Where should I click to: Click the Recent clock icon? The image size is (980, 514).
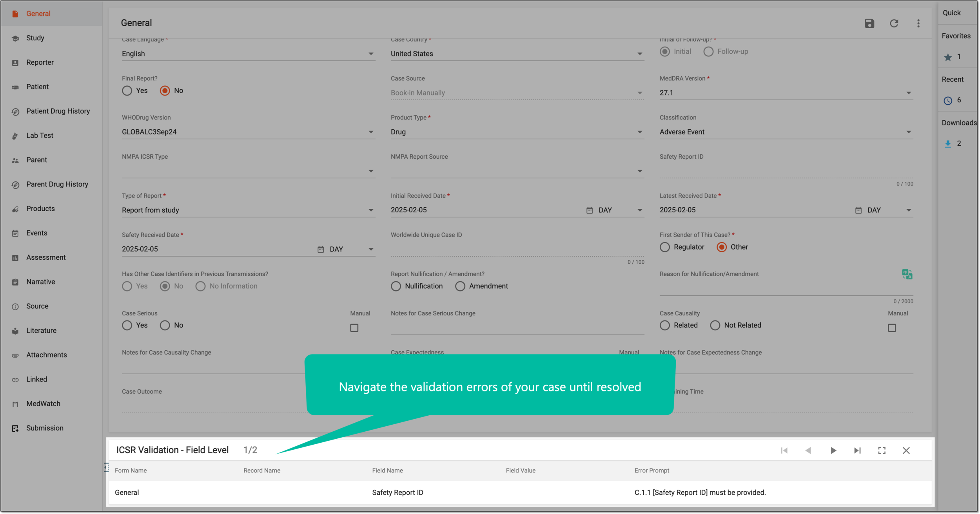pyautogui.click(x=947, y=101)
